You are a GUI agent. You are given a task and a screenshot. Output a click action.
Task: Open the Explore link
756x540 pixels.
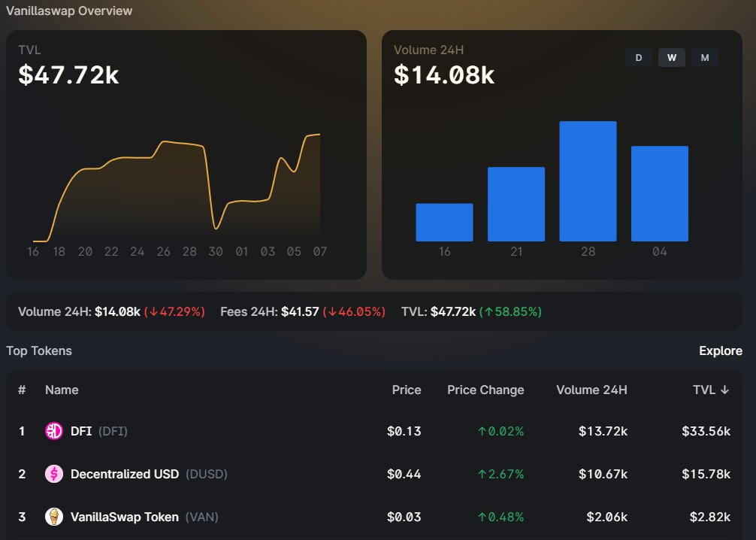pyautogui.click(x=721, y=350)
